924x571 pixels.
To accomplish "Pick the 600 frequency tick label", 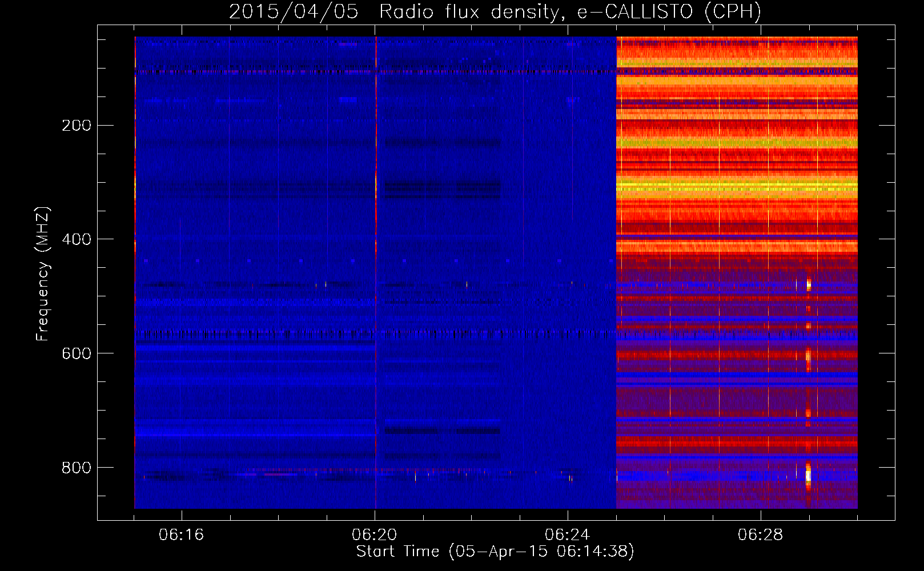I will pyautogui.click(x=77, y=353).
